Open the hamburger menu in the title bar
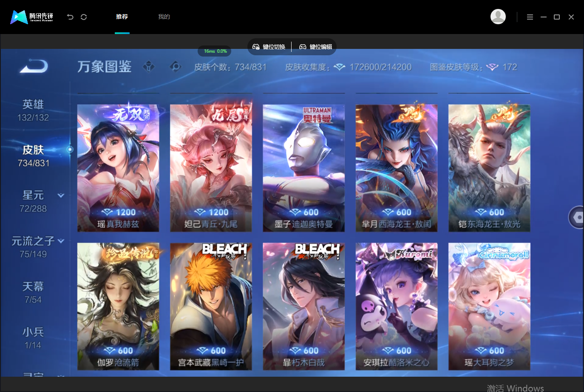This screenshot has width=584, height=392. tap(530, 17)
